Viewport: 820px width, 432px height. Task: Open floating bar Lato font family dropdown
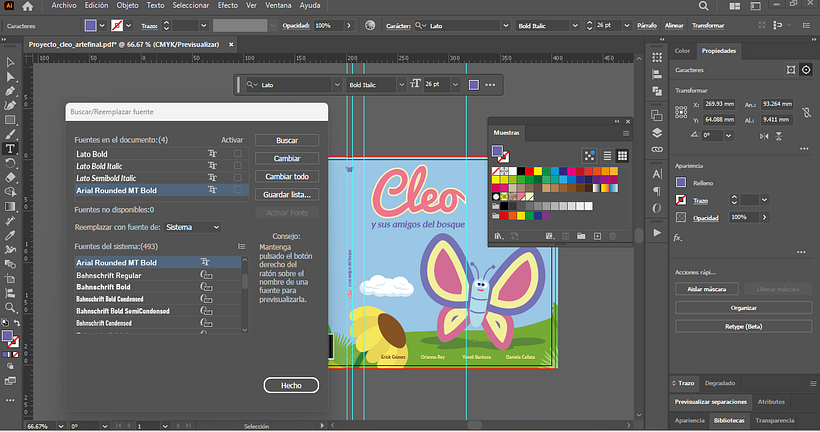337,85
